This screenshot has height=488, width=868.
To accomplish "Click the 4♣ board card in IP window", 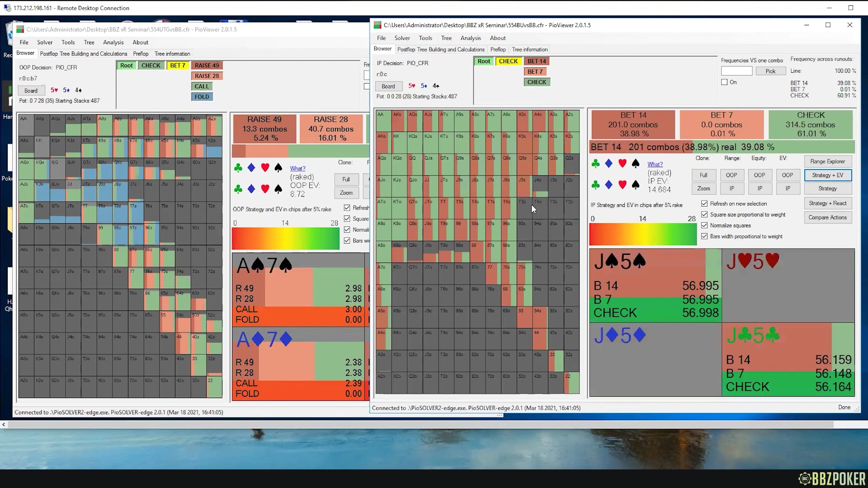I will tap(435, 86).
